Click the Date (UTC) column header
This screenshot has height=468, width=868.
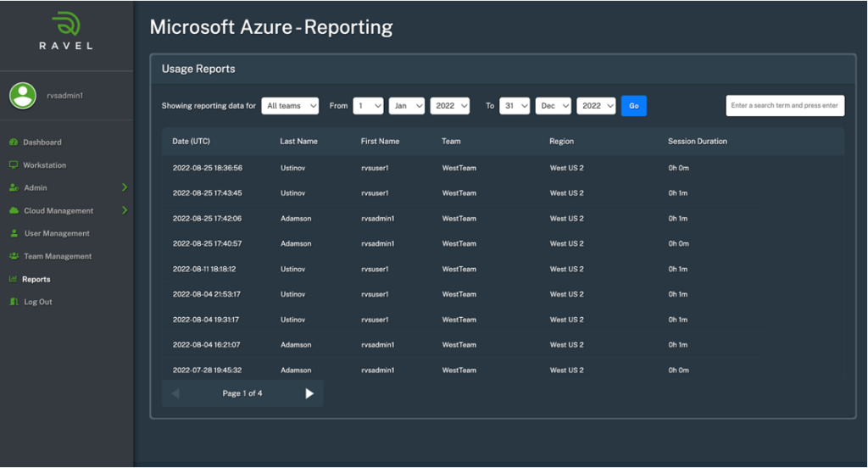[x=191, y=142]
